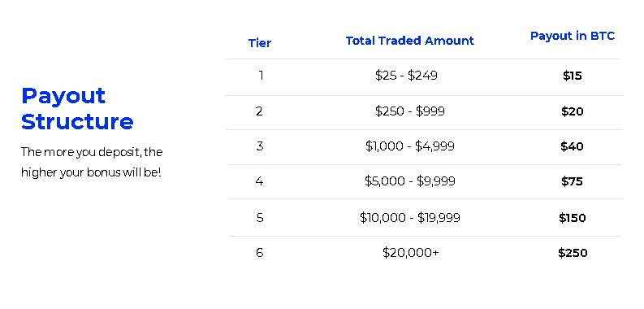Select the $250 - $999 range cell
This screenshot has height=309, width=644.
click(409, 111)
